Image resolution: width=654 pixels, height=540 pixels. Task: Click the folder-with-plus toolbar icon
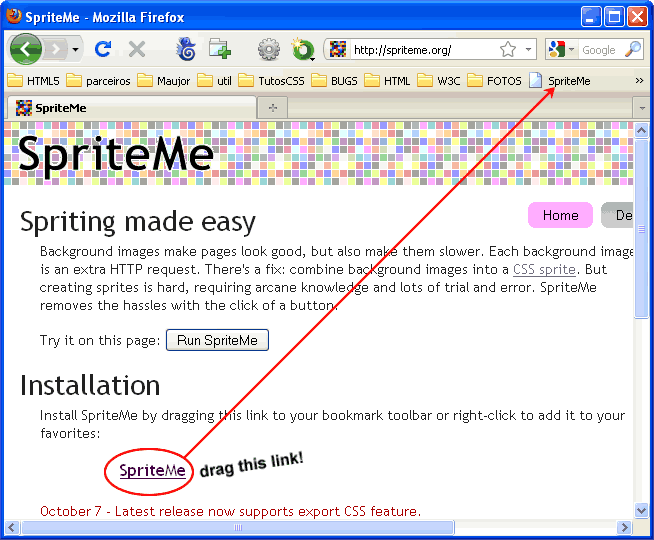[x=219, y=49]
